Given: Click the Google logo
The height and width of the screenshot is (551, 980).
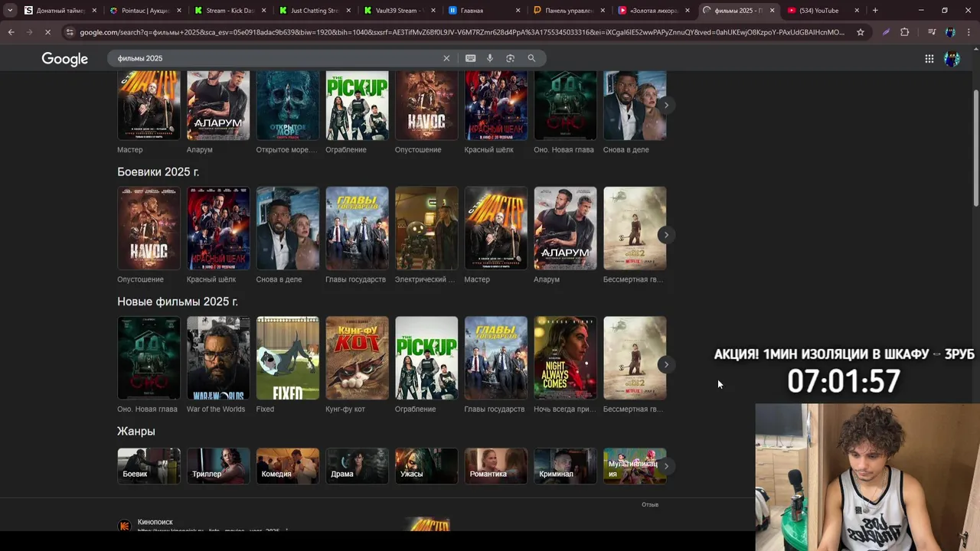Looking at the screenshot, I should (65, 59).
